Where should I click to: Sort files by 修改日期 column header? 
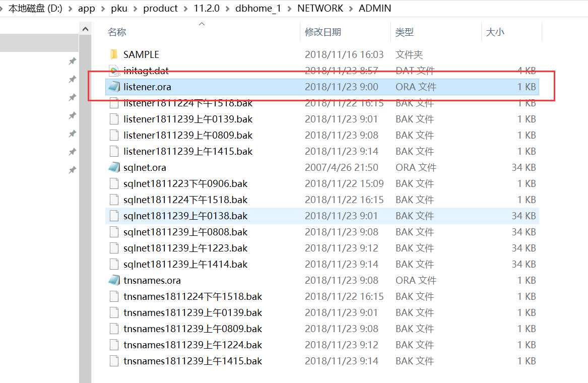pyautogui.click(x=323, y=32)
